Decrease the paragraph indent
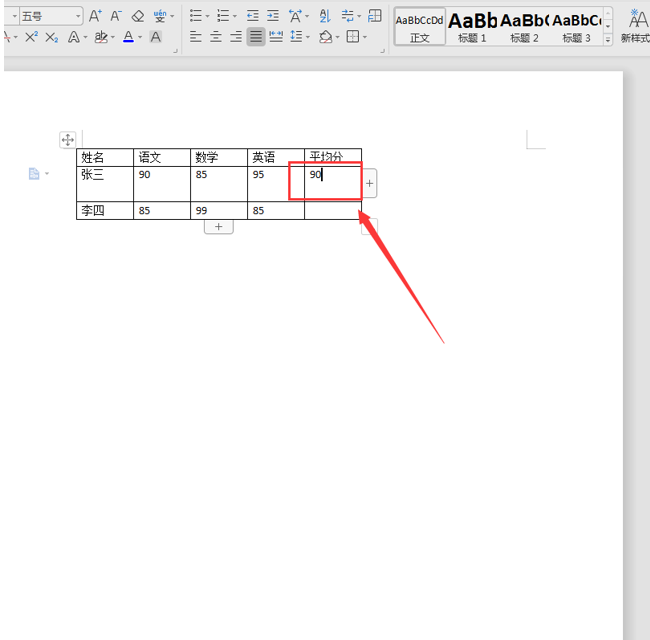The width and height of the screenshot is (650, 640). pos(252,16)
